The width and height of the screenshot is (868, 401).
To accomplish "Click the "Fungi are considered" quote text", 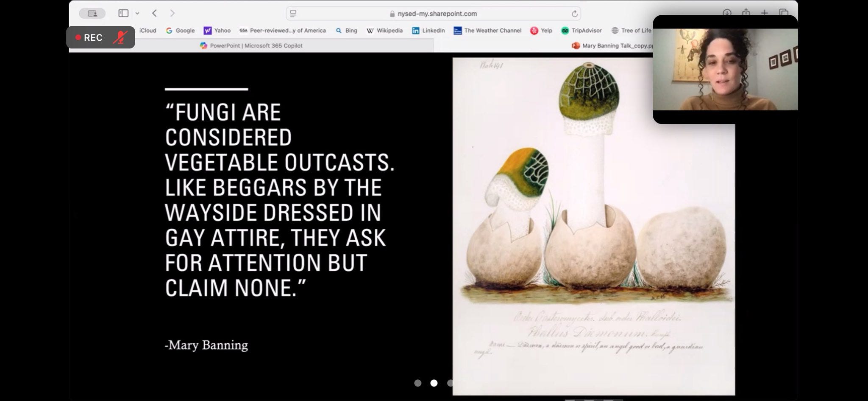I will [x=280, y=199].
